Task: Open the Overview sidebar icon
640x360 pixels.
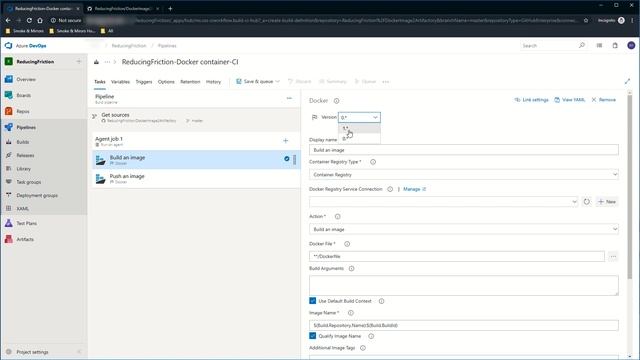Action: coord(9,79)
